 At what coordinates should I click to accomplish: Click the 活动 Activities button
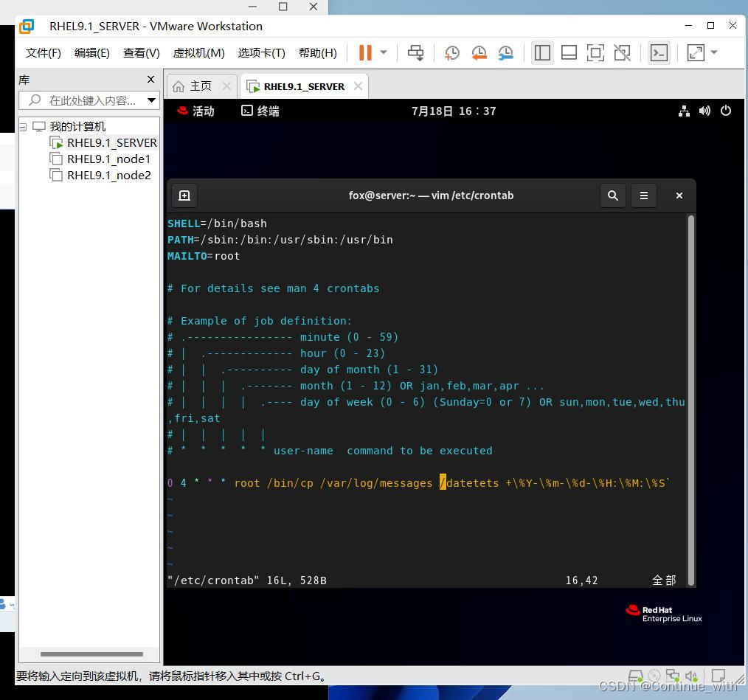tap(195, 111)
